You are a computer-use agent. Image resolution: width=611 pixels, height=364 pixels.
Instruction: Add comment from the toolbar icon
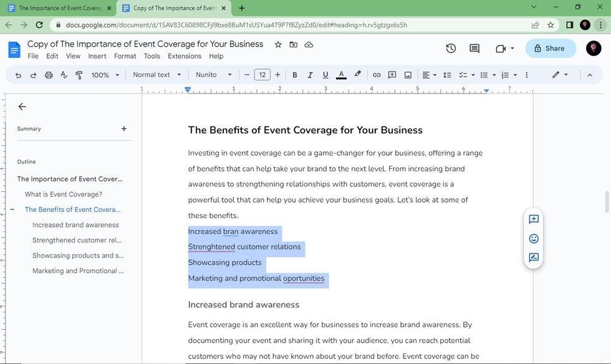click(x=392, y=75)
